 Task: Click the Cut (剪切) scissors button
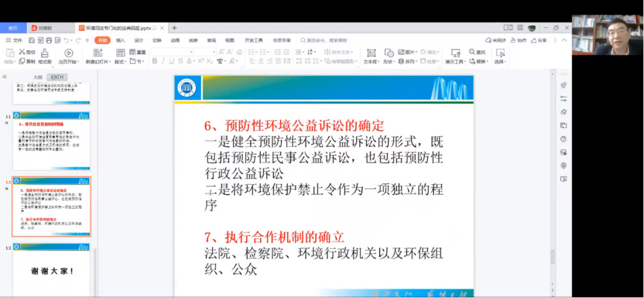(x=27, y=52)
